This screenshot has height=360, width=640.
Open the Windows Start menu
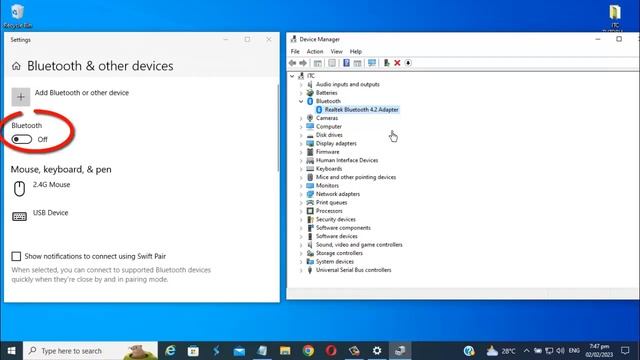coord(11,351)
